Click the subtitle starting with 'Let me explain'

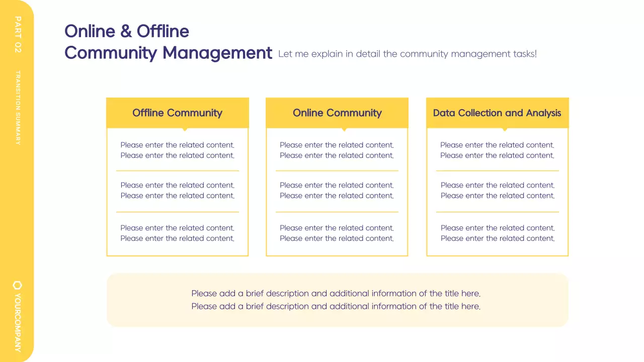[x=407, y=54]
